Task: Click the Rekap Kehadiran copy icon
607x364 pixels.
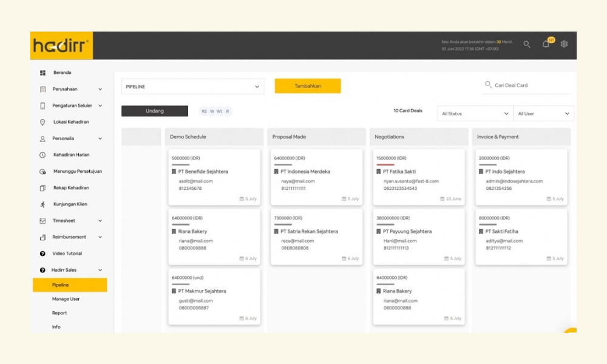Action: 42,188
